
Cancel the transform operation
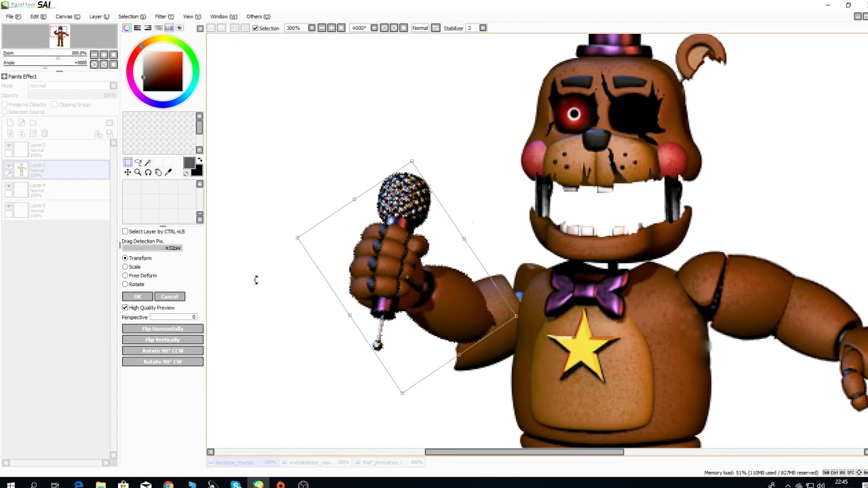tap(170, 296)
